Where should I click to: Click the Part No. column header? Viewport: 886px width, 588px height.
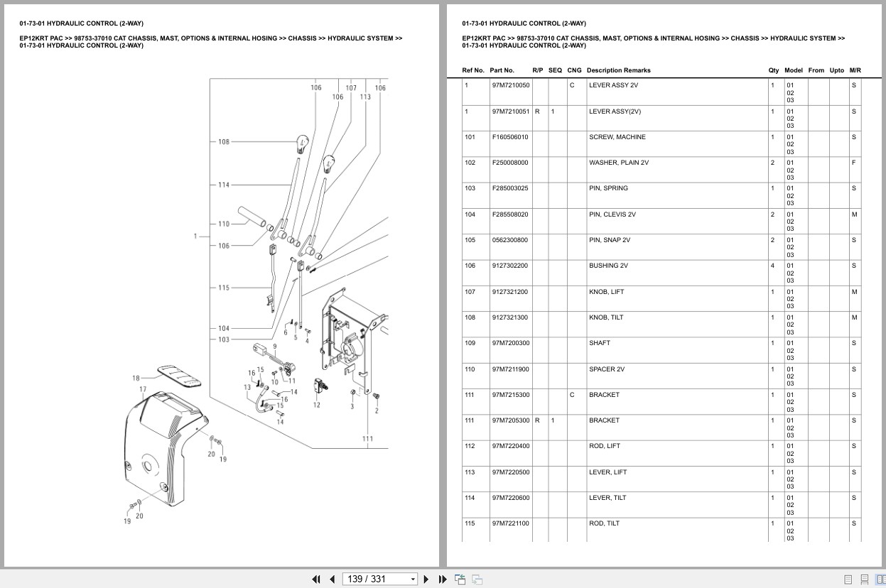(502, 70)
